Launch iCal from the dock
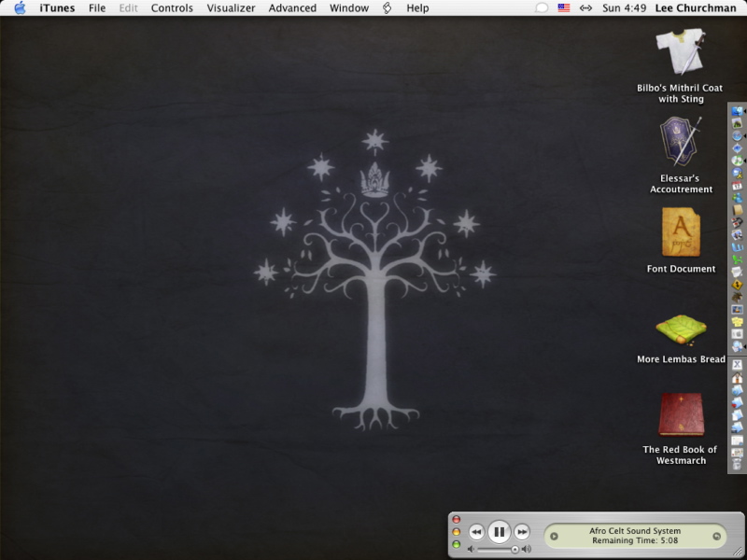This screenshot has width=747, height=560. point(737,186)
